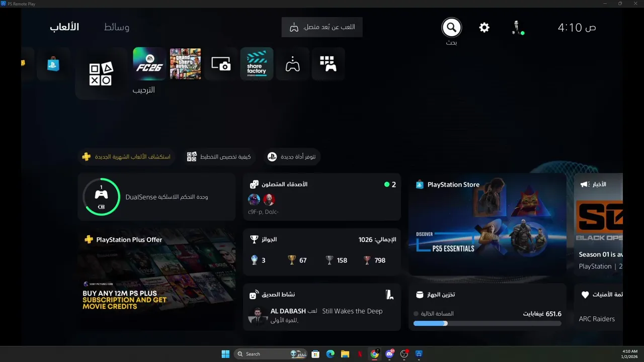Open كيفية تخصيص التخطيط layout tip chip

click(x=219, y=157)
